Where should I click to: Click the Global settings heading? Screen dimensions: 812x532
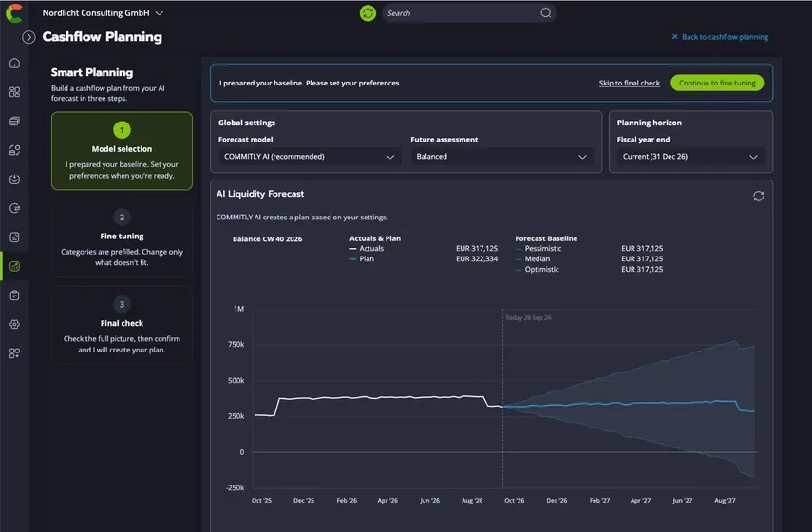(247, 123)
